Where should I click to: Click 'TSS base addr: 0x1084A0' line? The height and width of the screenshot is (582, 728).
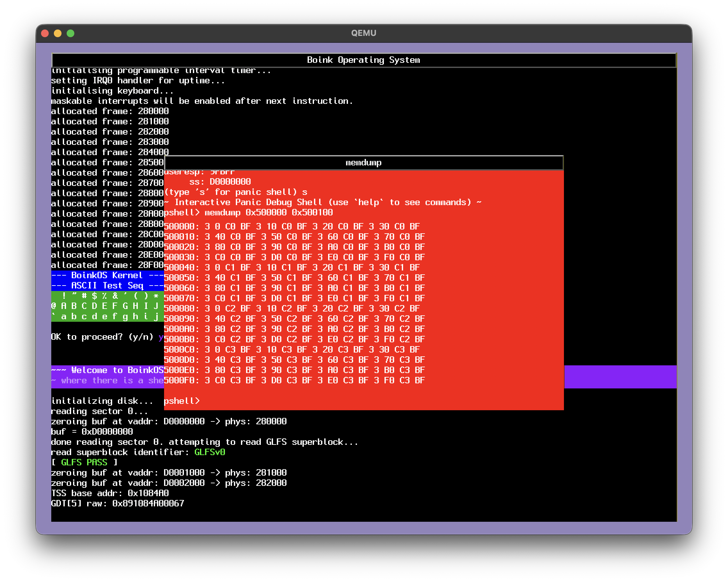pos(110,493)
